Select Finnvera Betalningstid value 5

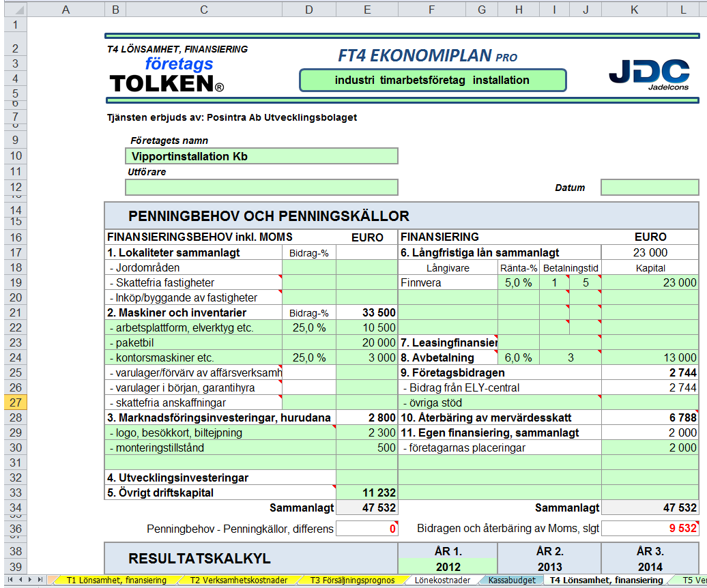click(586, 282)
